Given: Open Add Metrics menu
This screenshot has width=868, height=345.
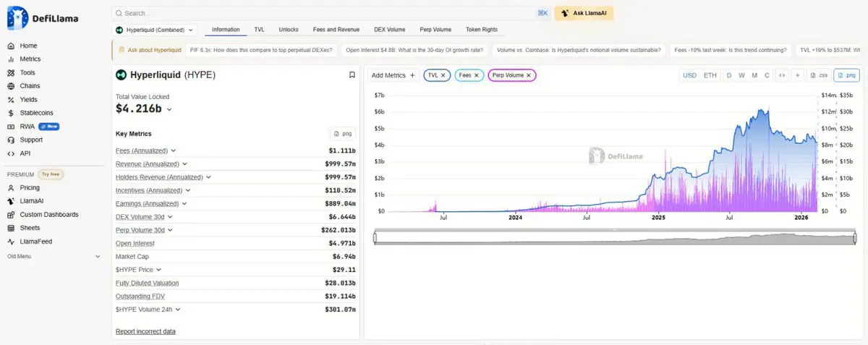Looking at the screenshot, I should point(393,75).
